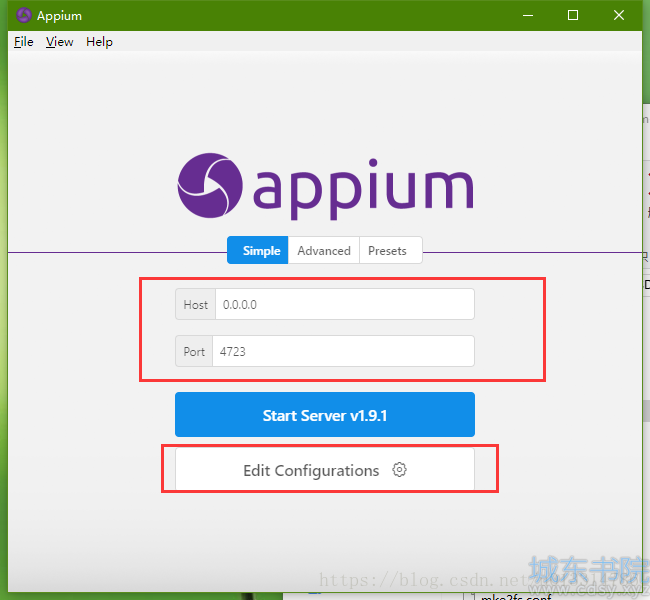Viewport: 650px width, 600px height.
Task: Open the Help menu
Action: coord(99,42)
